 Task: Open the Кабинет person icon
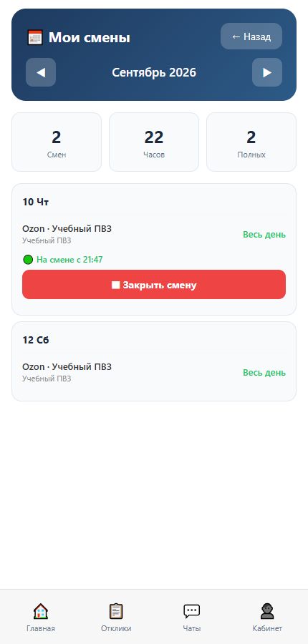click(x=267, y=611)
